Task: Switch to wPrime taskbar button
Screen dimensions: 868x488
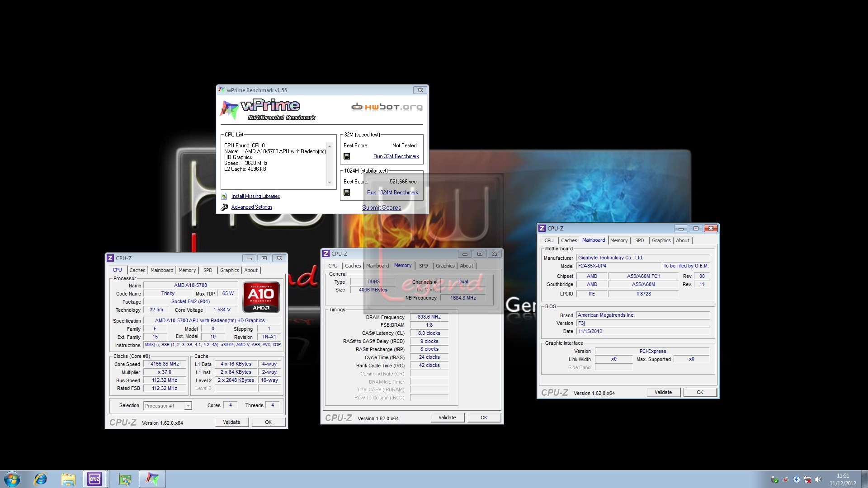Action: point(152,479)
